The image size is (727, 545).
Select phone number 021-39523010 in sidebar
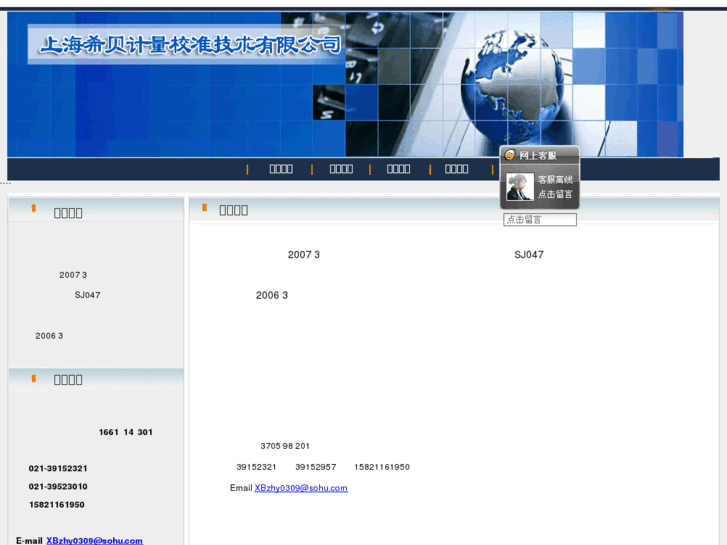(x=58, y=487)
